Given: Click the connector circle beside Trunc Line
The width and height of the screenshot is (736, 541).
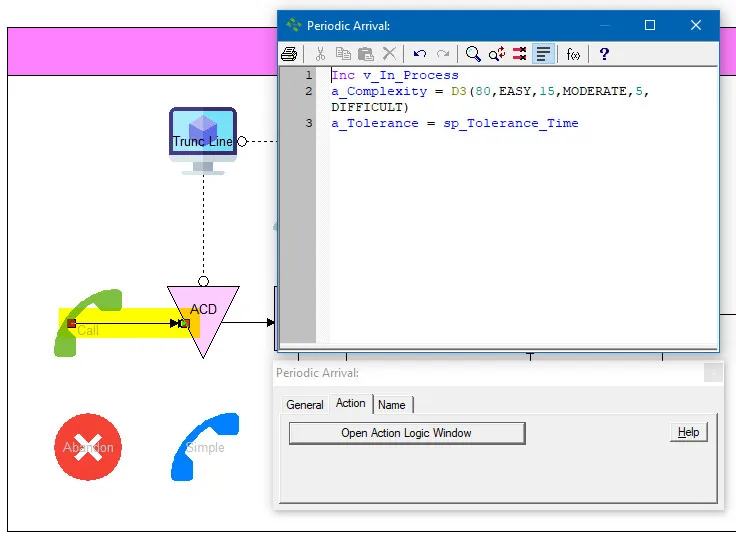Looking at the screenshot, I should tap(242, 141).
